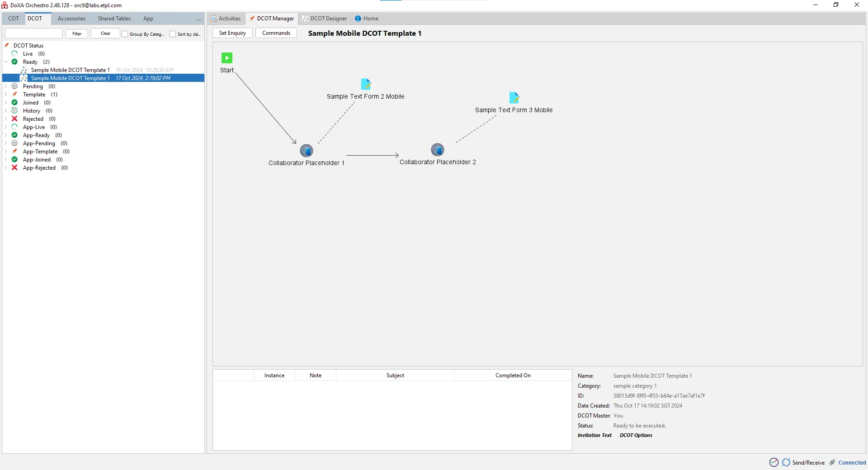Open the Commands button
This screenshot has width=868, height=470.
(276, 33)
